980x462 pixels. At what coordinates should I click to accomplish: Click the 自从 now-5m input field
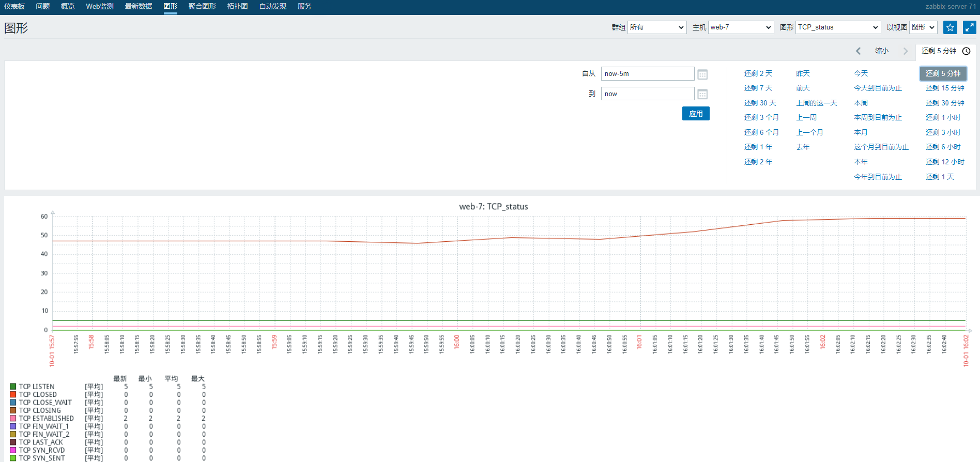click(648, 74)
